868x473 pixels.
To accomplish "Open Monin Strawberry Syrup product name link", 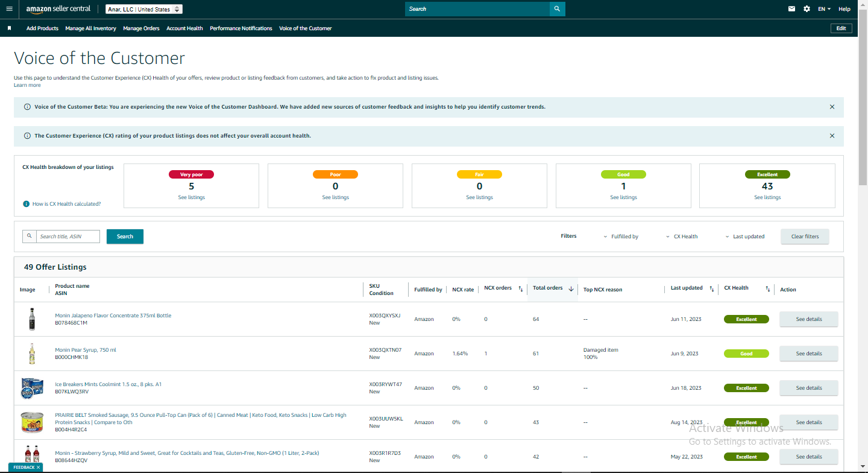I will click(187, 453).
